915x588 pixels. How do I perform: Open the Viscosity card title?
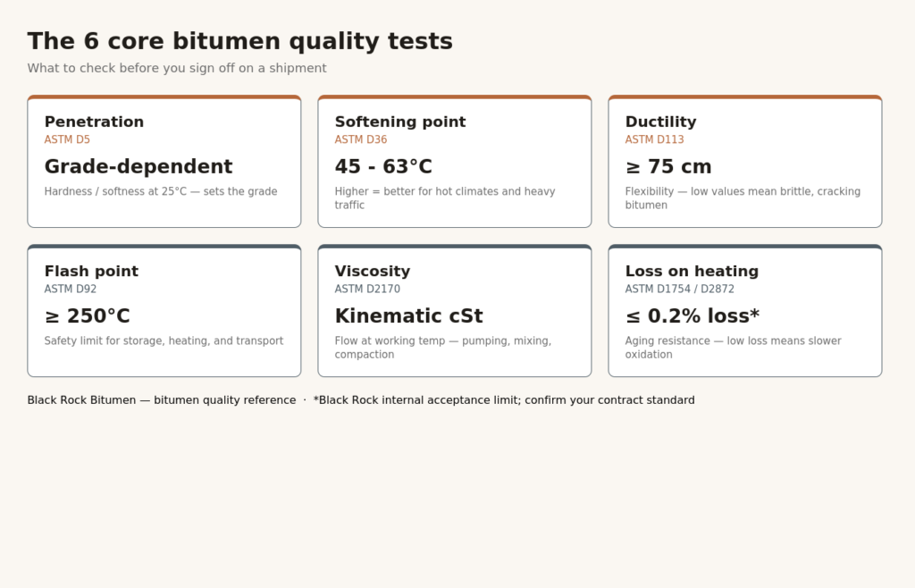373,272
